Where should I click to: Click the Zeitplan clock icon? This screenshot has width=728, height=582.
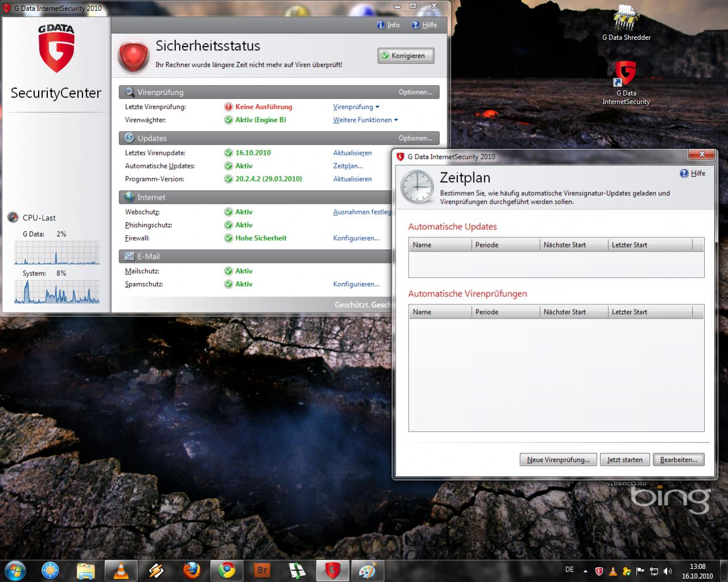click(417, 187)
